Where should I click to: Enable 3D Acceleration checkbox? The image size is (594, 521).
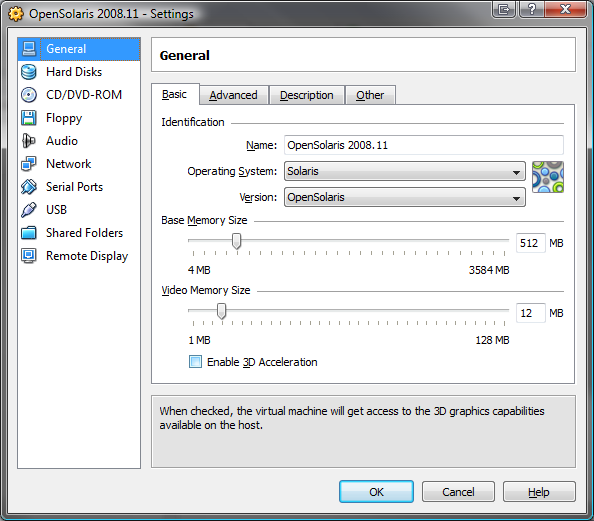(195, 362)
